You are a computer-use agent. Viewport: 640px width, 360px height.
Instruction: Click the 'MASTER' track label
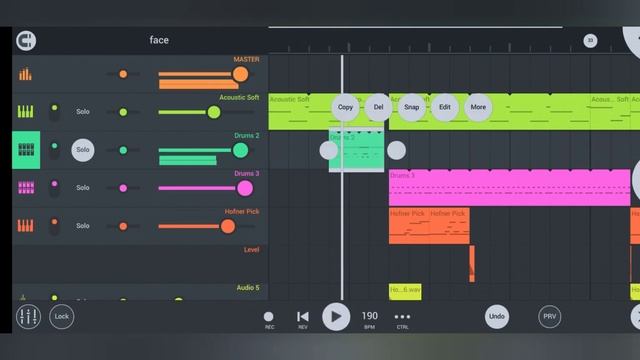pos(246,60)
